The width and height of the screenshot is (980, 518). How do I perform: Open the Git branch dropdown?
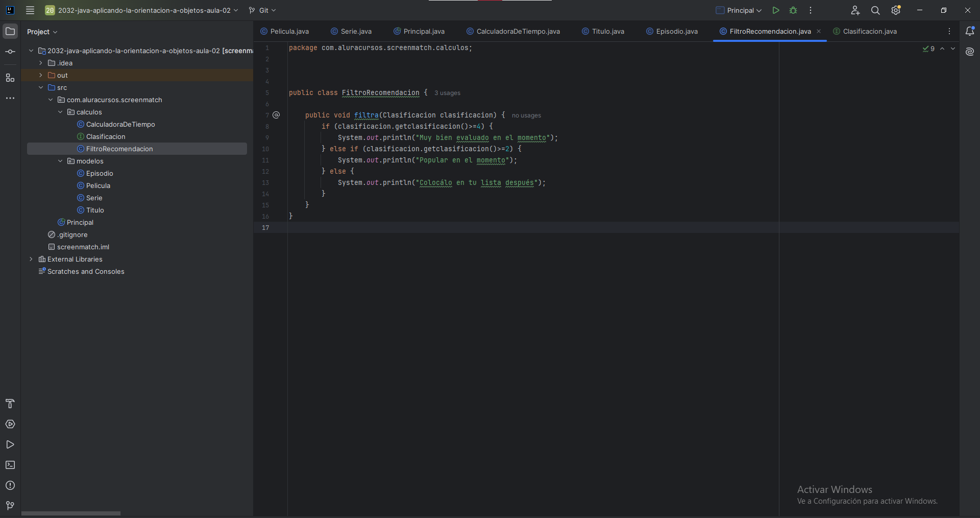[x=262, y=10]
